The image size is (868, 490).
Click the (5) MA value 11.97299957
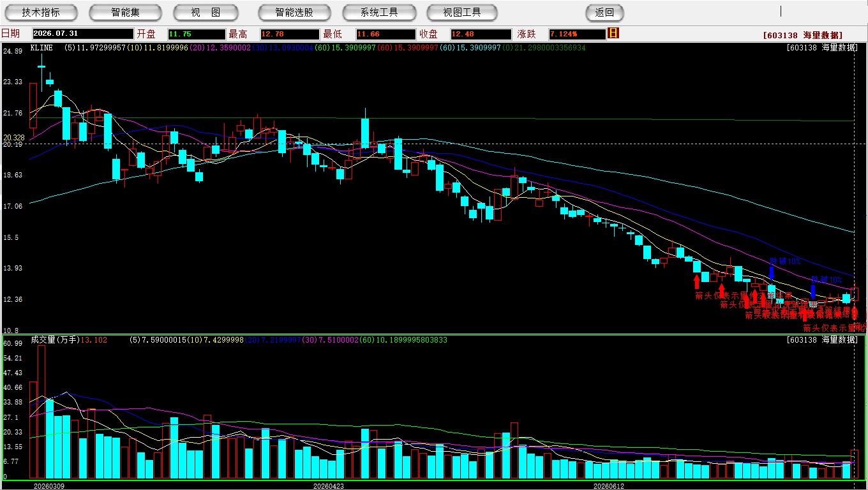[x=95, y=48]
